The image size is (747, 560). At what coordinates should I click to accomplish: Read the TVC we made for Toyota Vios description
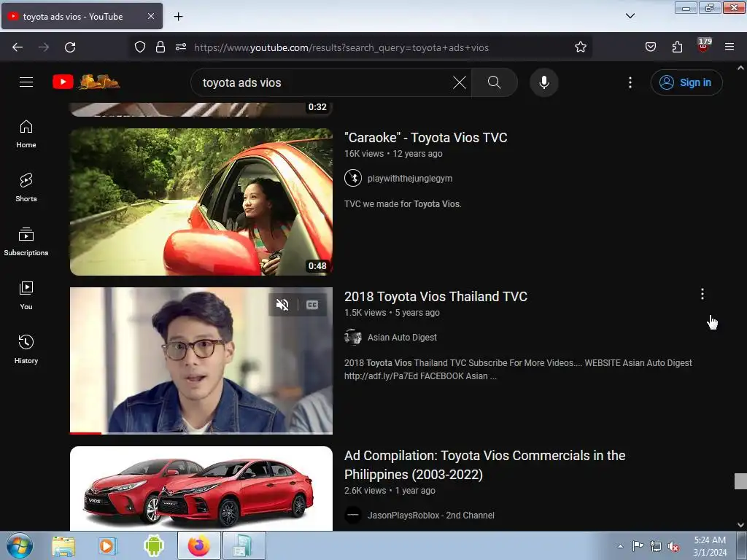point(403,204)
